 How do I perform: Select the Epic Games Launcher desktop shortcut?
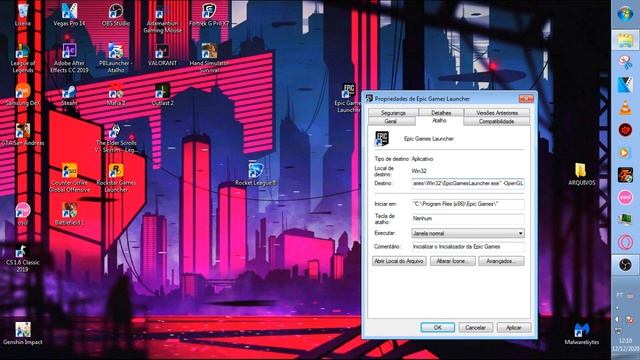tap(348, 98)
